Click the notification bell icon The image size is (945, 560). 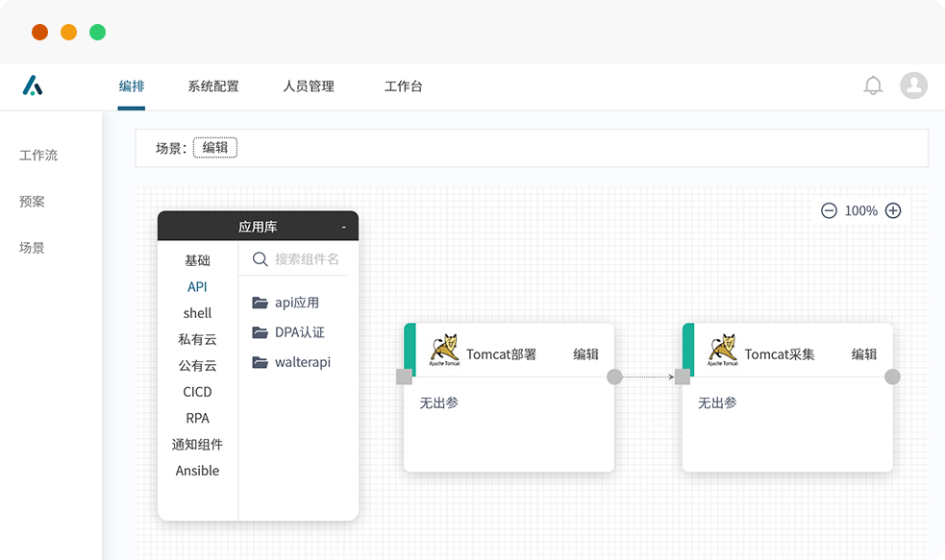click(x=873, y=85)
